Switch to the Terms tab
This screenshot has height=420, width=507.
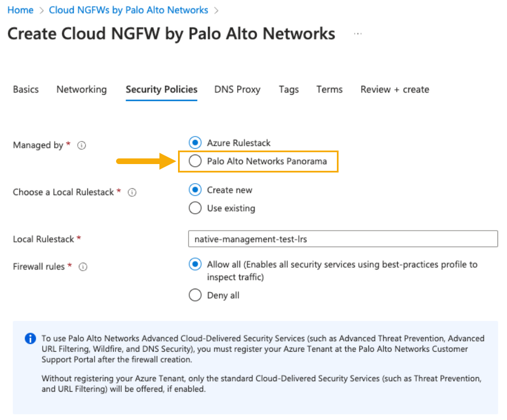(x=330, y=90)
